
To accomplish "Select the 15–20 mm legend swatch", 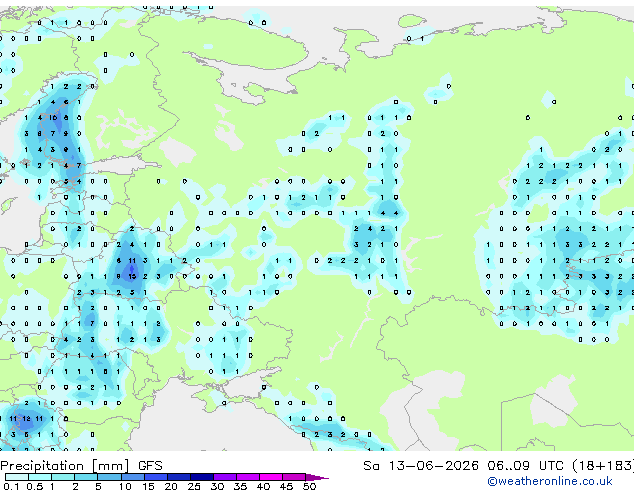I will click(156, 477).
